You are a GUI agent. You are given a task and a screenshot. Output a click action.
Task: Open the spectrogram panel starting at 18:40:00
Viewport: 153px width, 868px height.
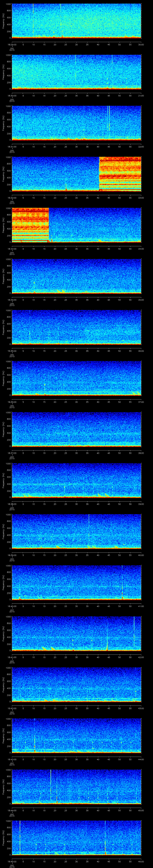click(x=76, y=583)
